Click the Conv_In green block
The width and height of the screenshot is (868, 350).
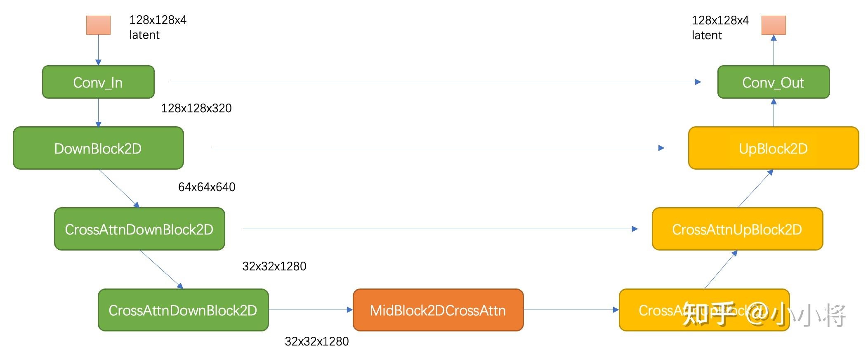(98, 82)
